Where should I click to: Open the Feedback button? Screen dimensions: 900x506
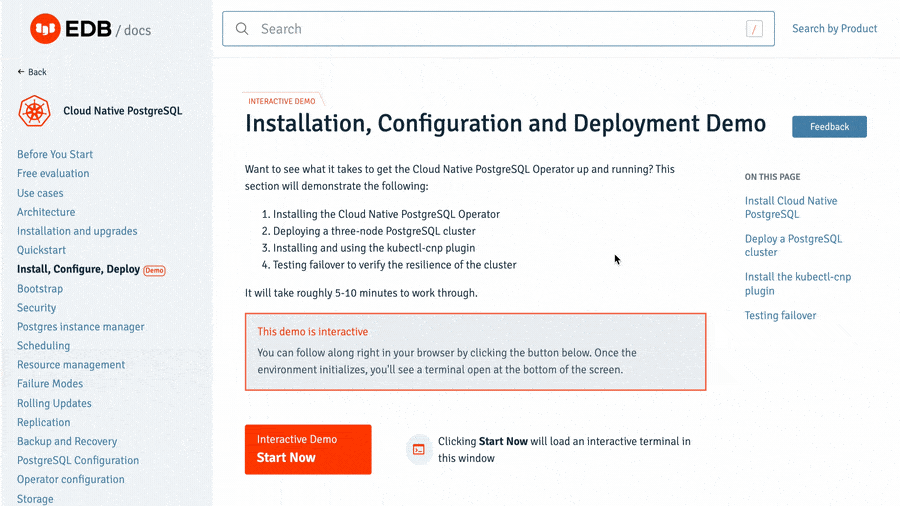(x=829, y=127)
